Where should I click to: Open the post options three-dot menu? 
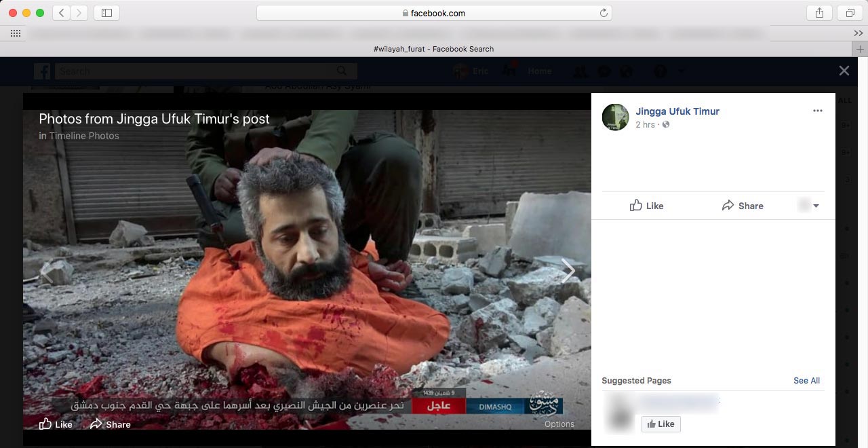coord(817,111)
